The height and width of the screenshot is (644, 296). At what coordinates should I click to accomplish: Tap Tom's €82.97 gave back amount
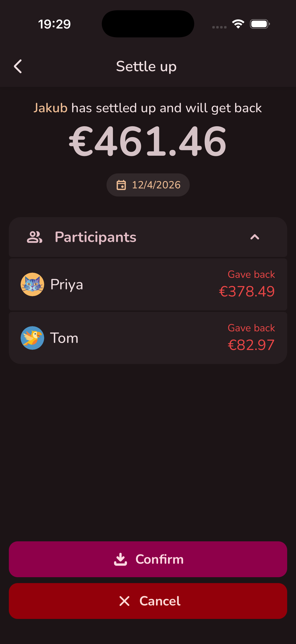point(251,345)
